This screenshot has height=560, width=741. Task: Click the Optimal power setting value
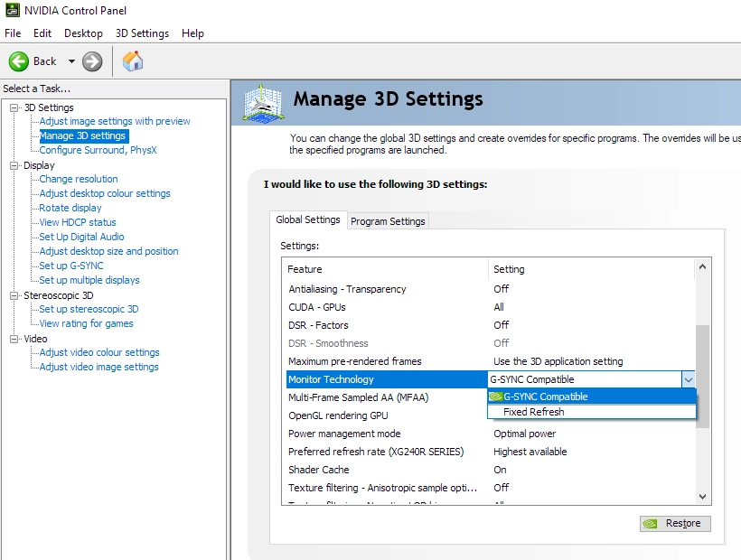tap(524, 434)
